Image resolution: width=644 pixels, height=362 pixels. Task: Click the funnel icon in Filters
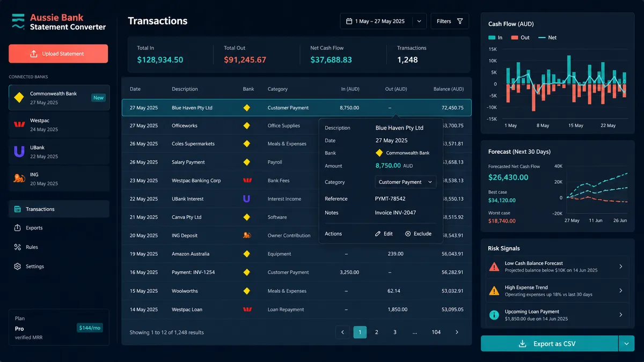click(x=460, y=21)
